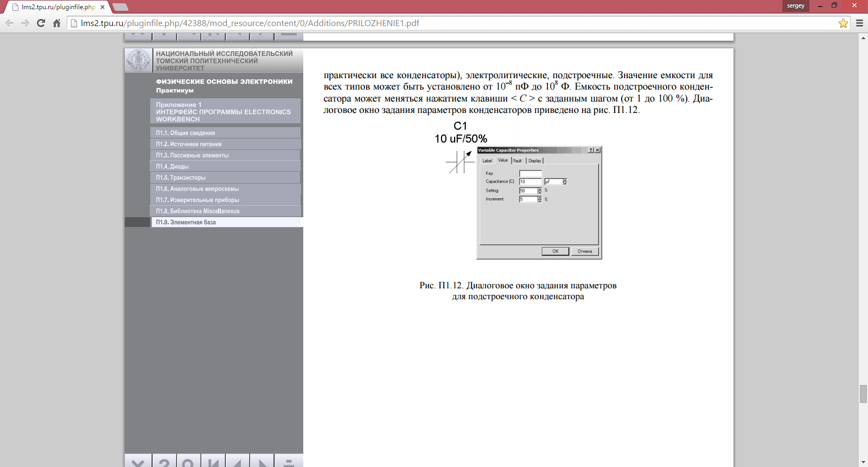This screenshot has width=868, height=467.
Task: Click the scrollbar up arrow
Action: click(x=863, y=37)
